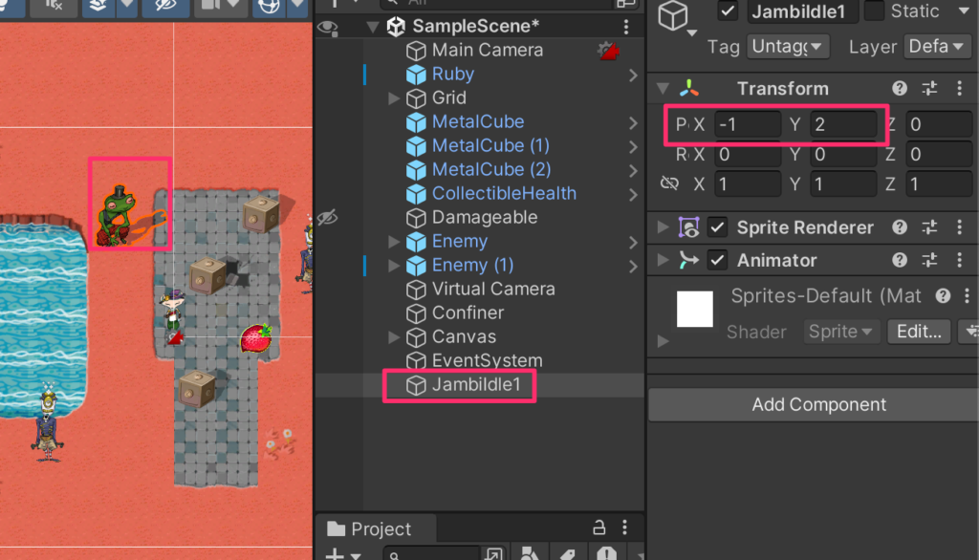Click the Cinemachine brain icon beside Main Camera
The image size is (979, 560).
(x=608, y=51)
